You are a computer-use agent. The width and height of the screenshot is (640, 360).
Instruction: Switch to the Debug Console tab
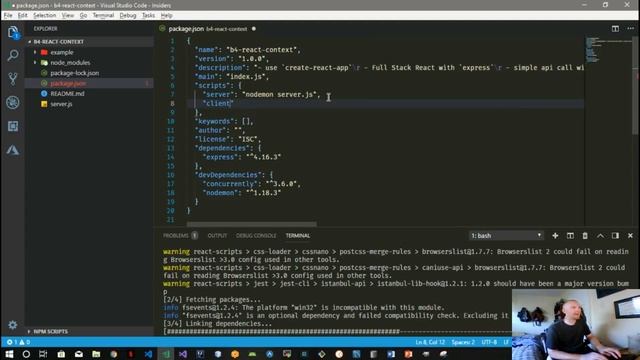pos(256,236)
